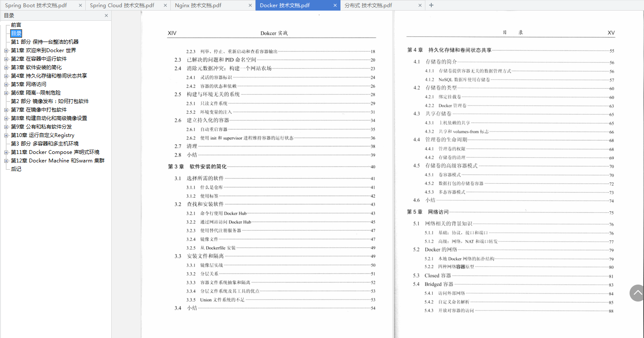The width and height of the screenshot is (644, 338).
Task: Click TOC entry 3.3 安装文件和隔离
Action: pos(275,256)
